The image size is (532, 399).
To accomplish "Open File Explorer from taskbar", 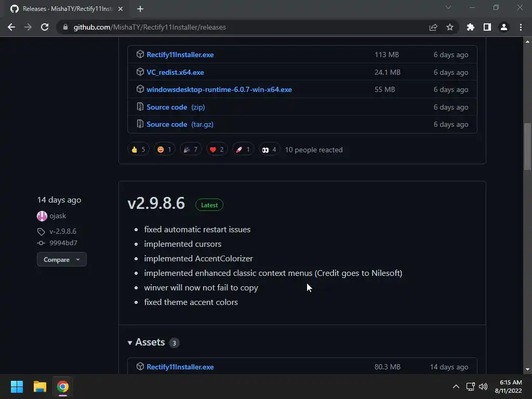I will [39, 387].
